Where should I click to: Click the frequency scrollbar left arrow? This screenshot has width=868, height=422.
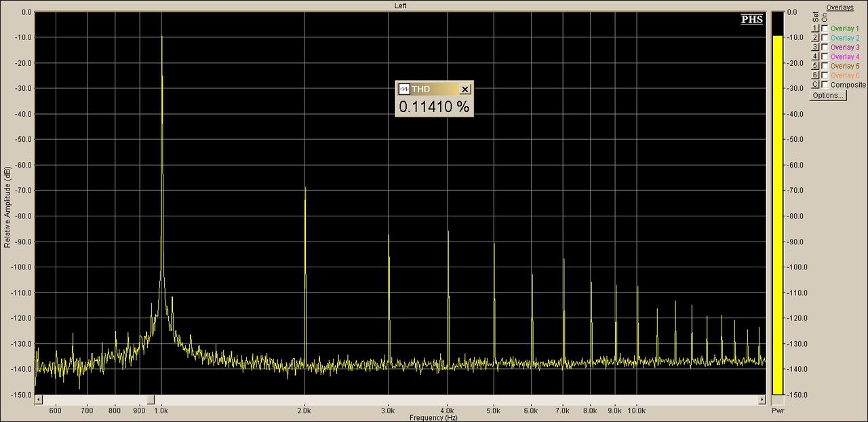(x=39, y=400)
